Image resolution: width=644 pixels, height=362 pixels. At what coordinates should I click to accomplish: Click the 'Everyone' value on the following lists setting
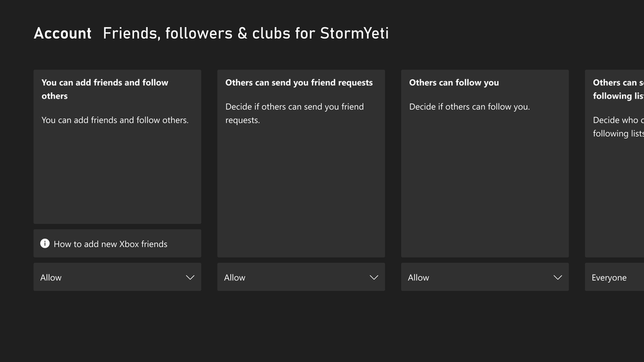click(609, 277)
